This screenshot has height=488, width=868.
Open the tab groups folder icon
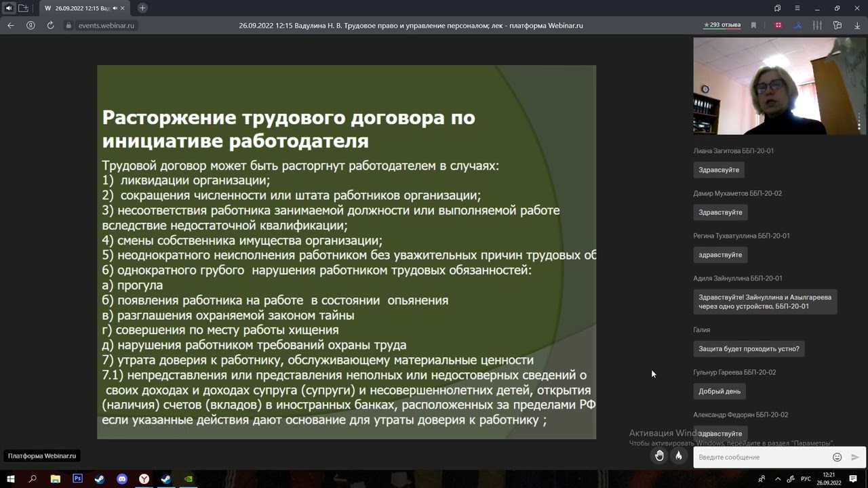pyautogui.click(x=24, y=8)
